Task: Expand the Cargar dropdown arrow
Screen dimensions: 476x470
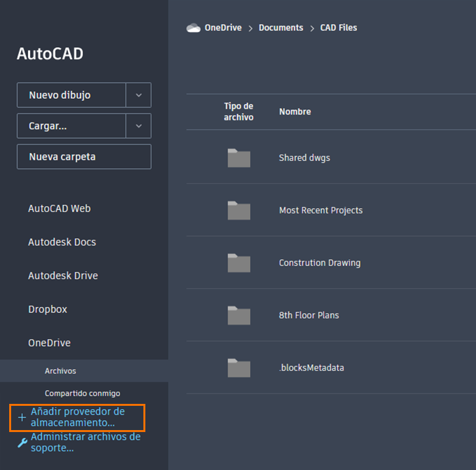Action: [139, 126]
